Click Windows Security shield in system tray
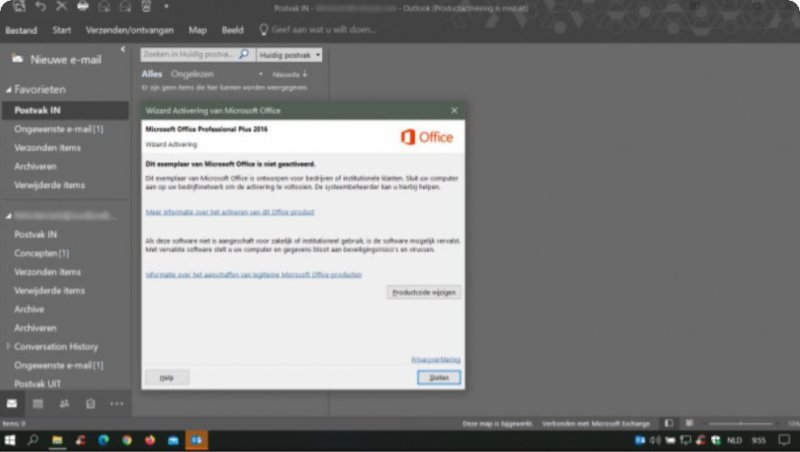Image resolution: width=800 pixels, height=452 pixels. pyautogui.click(x=715, y=440)
